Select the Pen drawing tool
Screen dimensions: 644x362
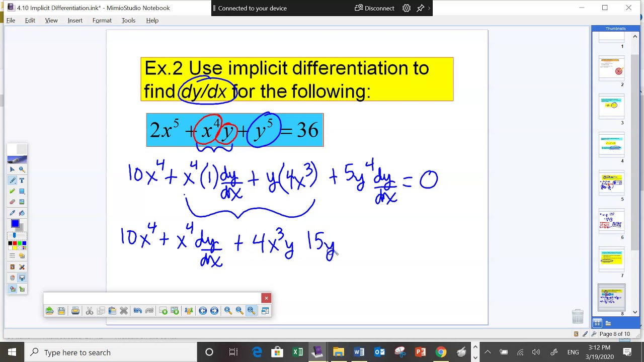(x=13, y=180)
